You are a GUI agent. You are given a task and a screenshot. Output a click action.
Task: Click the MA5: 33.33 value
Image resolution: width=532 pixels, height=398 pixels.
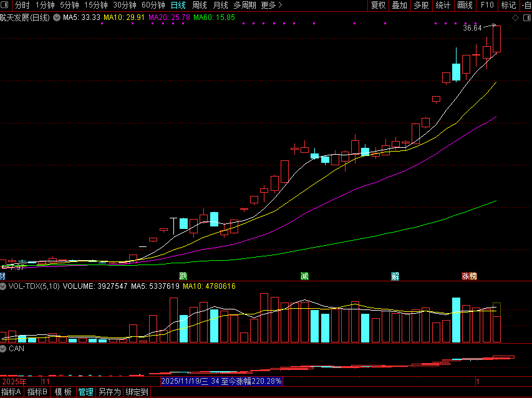82,17
